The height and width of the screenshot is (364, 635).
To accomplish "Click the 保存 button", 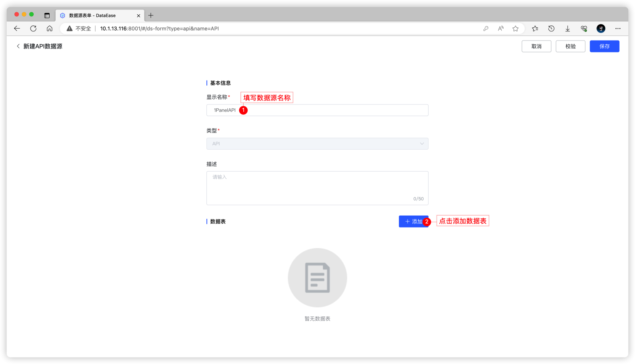I will [x=604, y=46].
